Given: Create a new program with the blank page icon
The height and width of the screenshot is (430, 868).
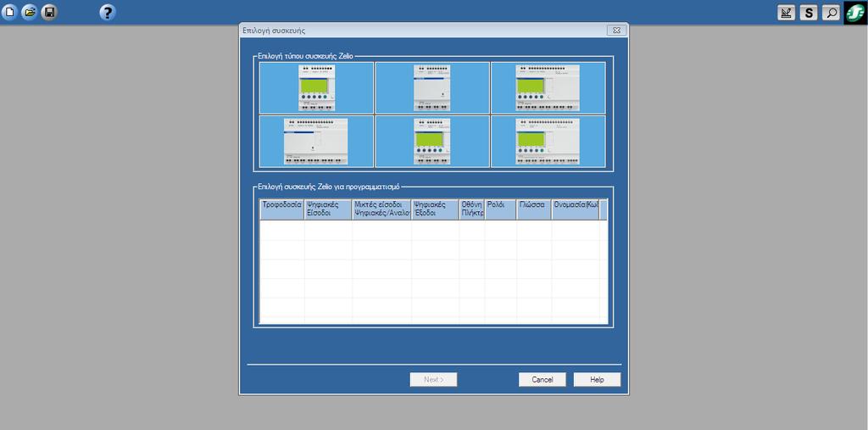Looking at the screenshot, I should coord(8,12).
